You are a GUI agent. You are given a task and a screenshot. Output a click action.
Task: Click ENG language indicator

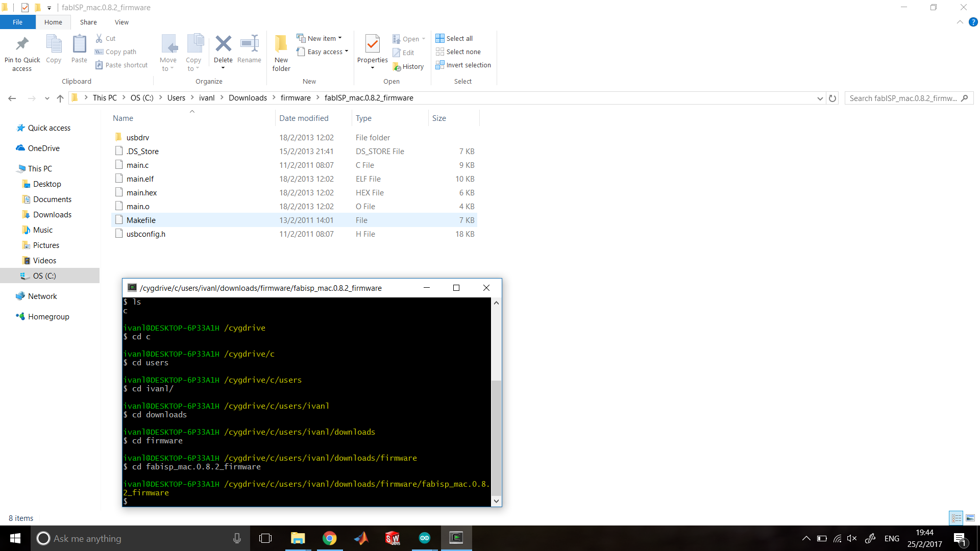[x=892, y=538]
